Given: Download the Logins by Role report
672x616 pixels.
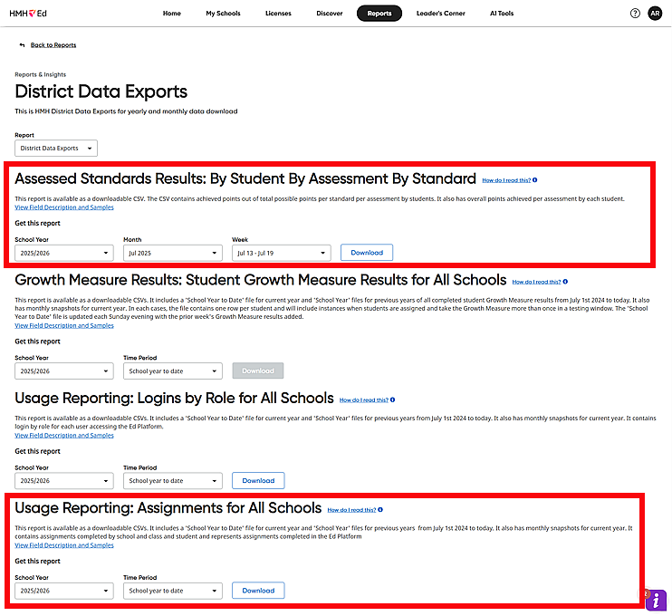Looking at the screenshot, I should tap(258, 480).
